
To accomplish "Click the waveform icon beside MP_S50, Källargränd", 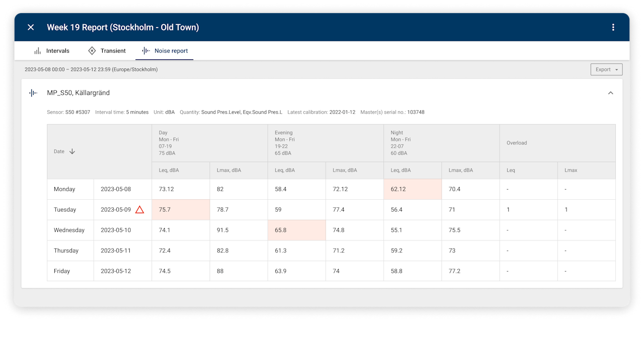I will pyautogui.click(x=33, y=93).
